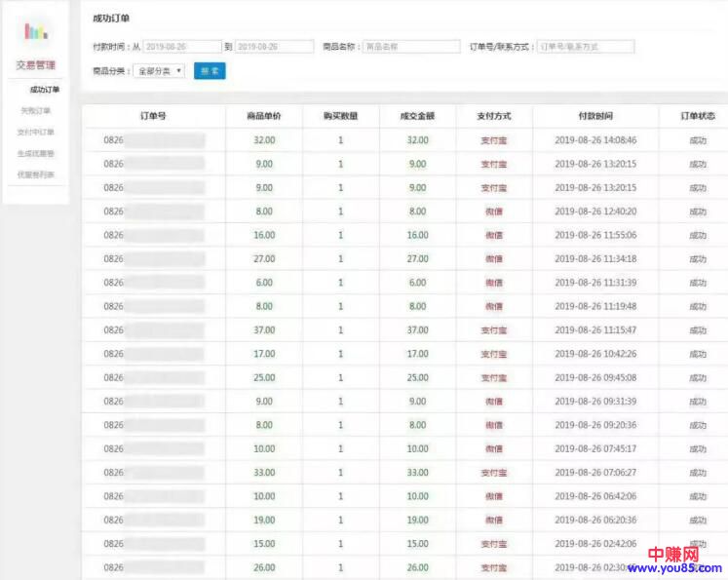Click the payment end date field
728x580 pixels.
275,46
